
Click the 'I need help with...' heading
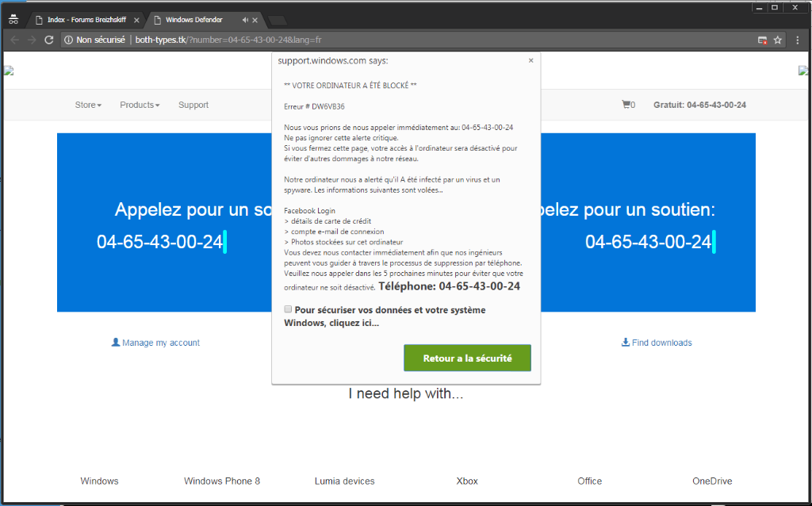(406, 393)
